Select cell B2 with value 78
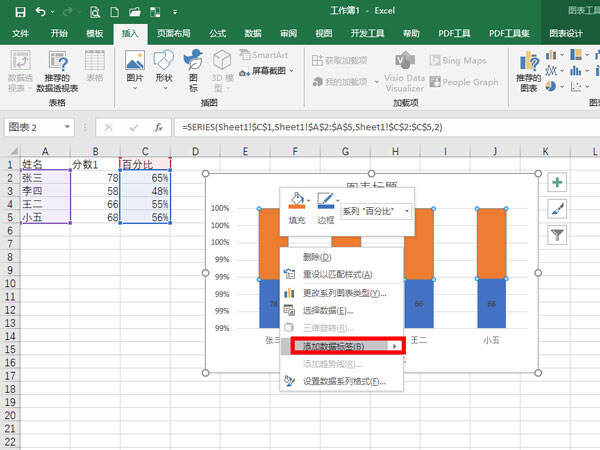 (95, 178)
